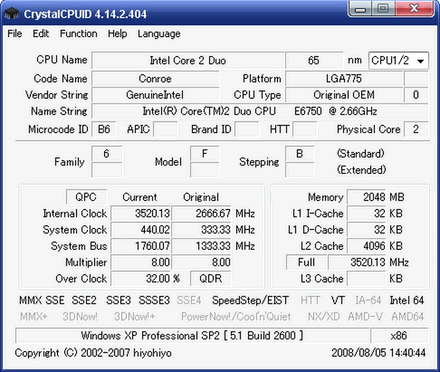Open the Help menu

(117, 34)
